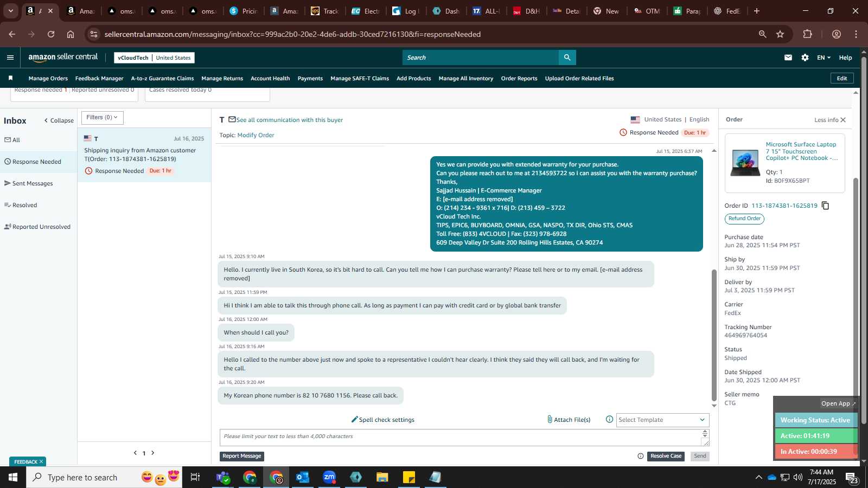The width and height of the screenshot is (868, 488).
Task: Open Outlook from the taskbar
Action: (x=303, y=477)
